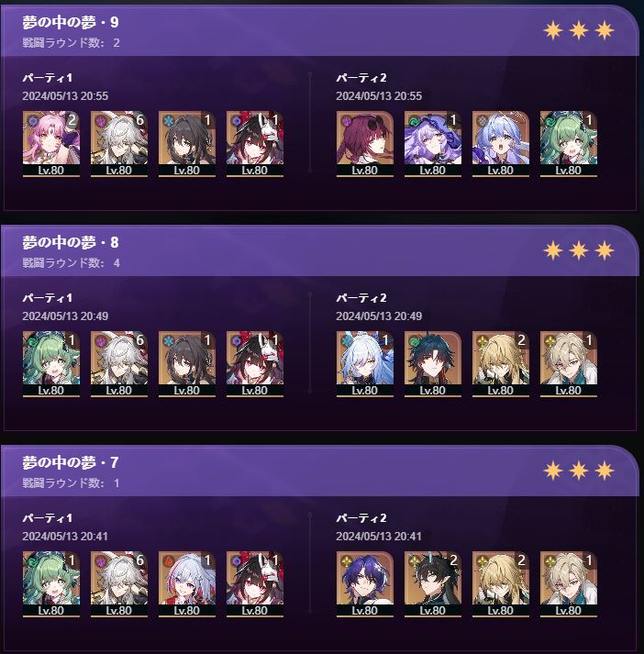
Task: Click Kafka's portrait in stage 9 party 2
Action: coord(364,144)
